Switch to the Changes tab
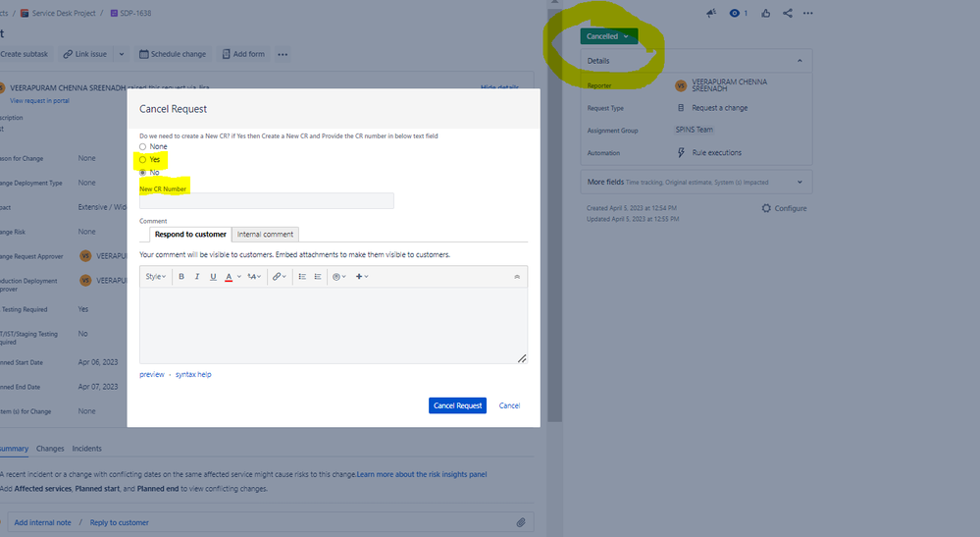 [x=50, y=449]
